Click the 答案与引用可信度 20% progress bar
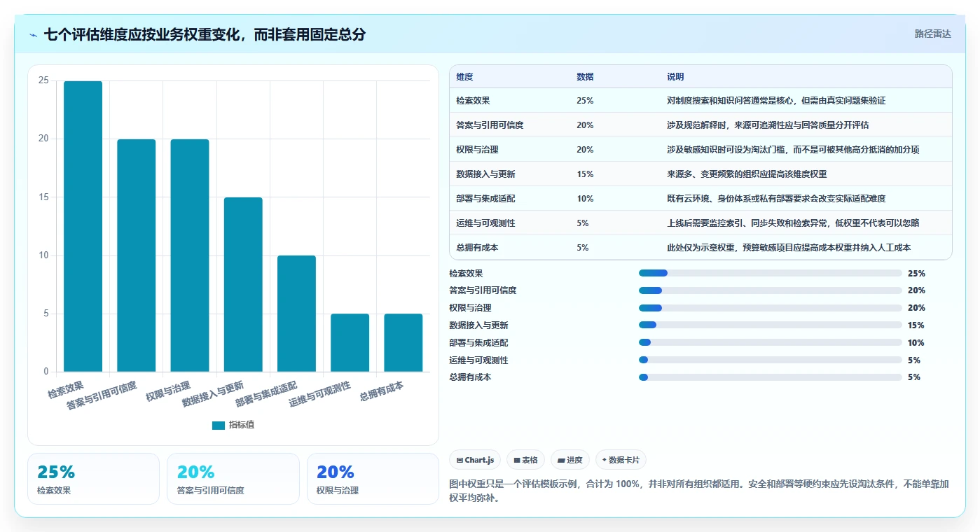Screen dimensions: 980x532 tap(771, 290)
